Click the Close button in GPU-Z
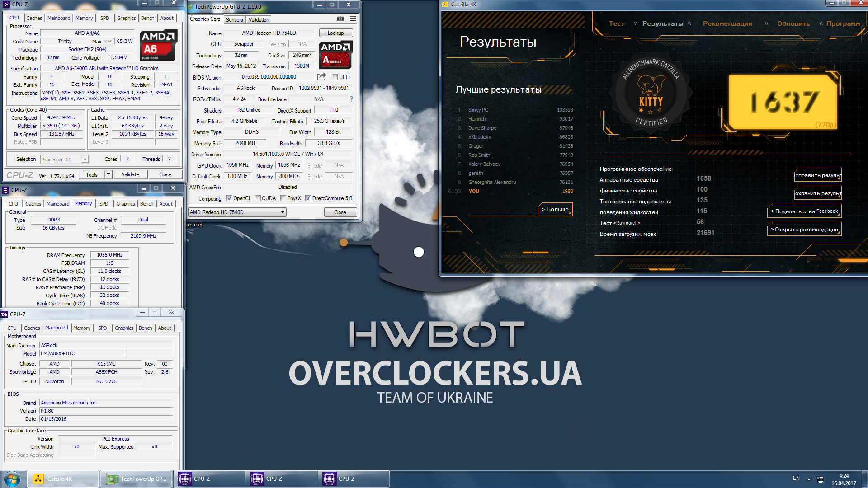The width and height of the screenshot is (868, 488). [340, 212]
